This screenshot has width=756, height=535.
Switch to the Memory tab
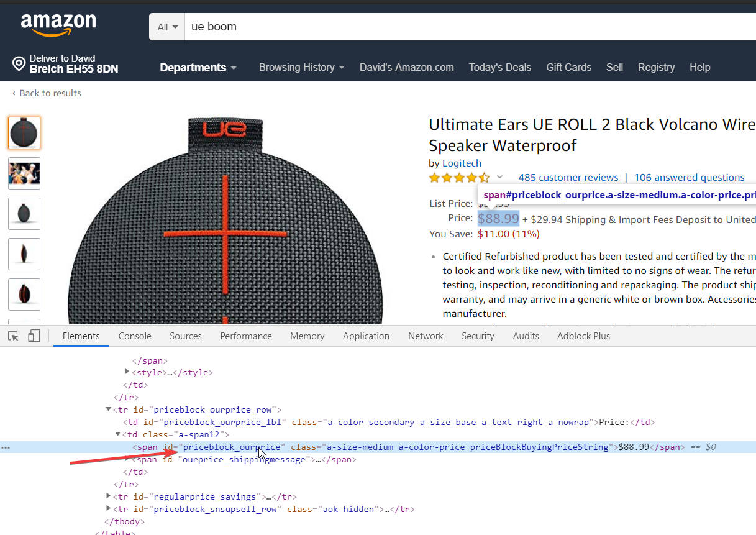(307, 336)
